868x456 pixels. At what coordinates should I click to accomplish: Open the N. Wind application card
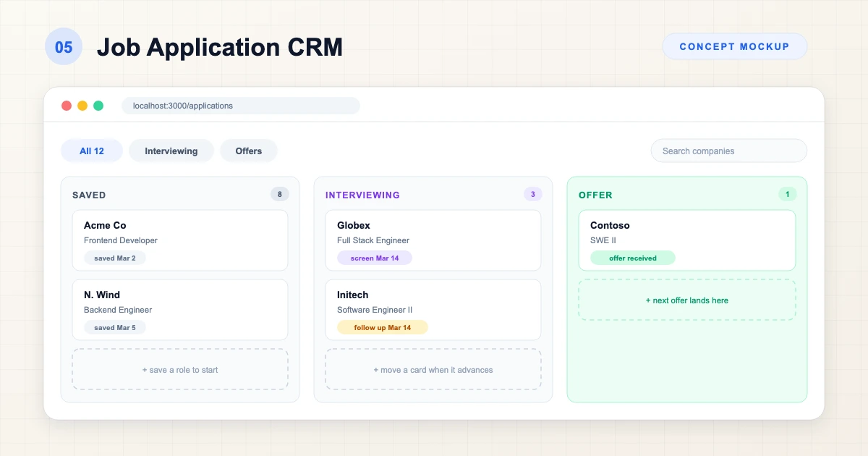pyautogui.click(x=180, y=310)
